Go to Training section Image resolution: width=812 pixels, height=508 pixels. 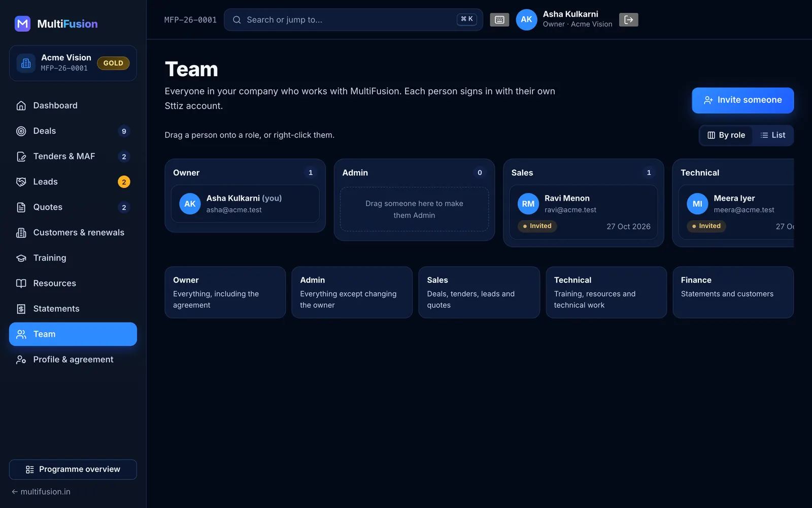pyautogui.click(x=73, y=258)
